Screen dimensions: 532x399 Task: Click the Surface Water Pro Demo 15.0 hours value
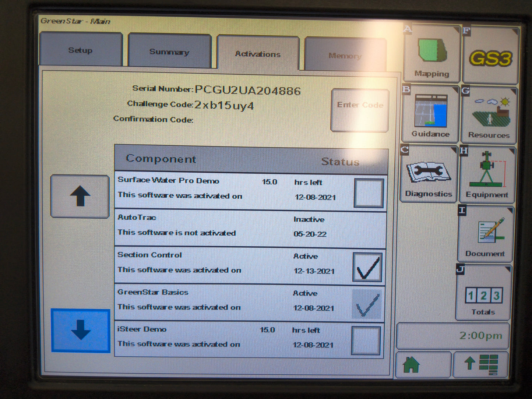pos(269,182)
